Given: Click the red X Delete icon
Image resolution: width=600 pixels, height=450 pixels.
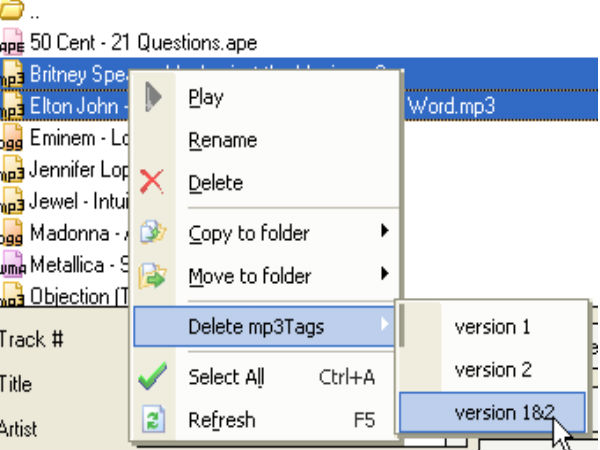Looking at the screenshot, I should click(152, 183).
